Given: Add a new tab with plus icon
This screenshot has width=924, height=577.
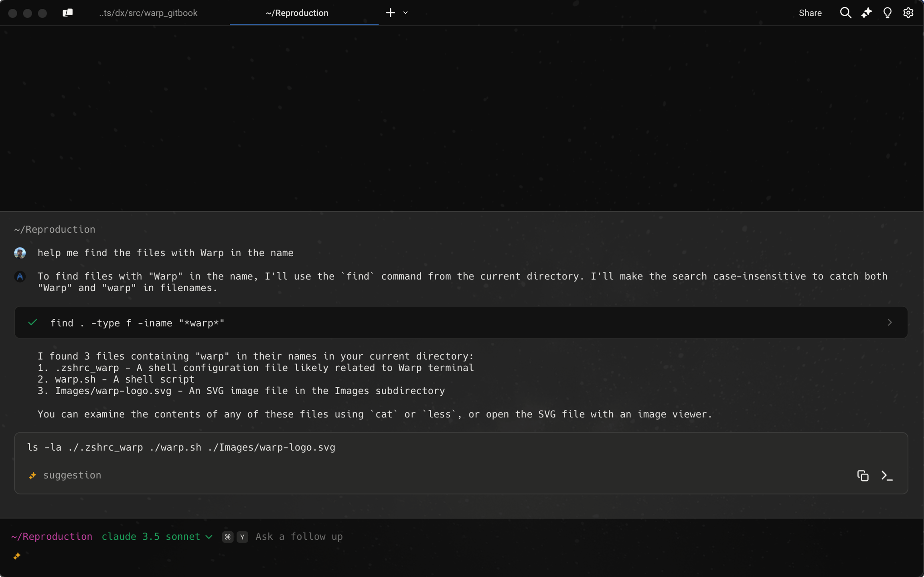Looking at the screenshot, I should click(390, 13).
